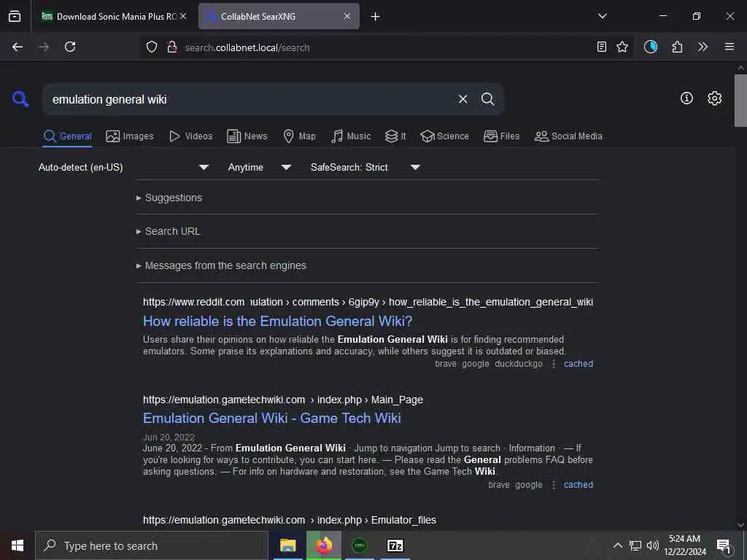The height and width of the screenshot is (560, 747).
Task: Bookmark this page with star
Action: (622, 47)
